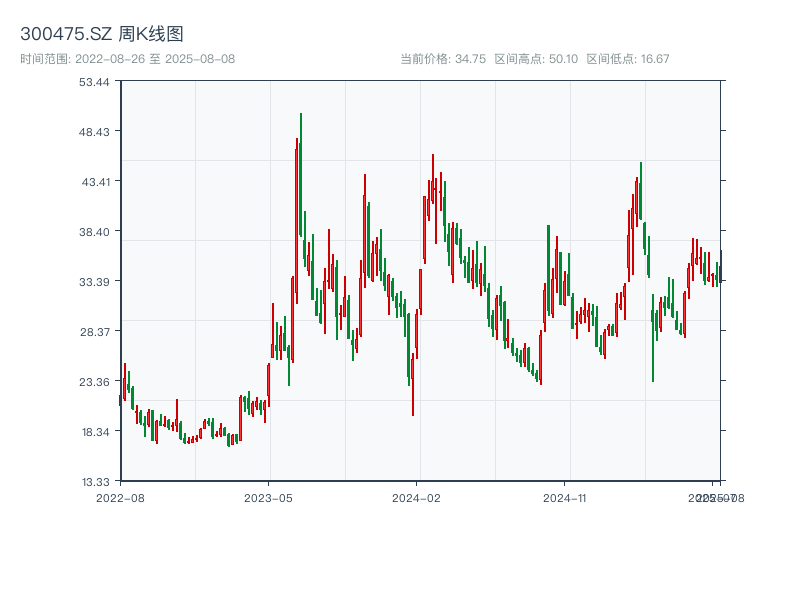Click the range low label '区间低点: 16.67'
The image size is (800, 600).
628,59
